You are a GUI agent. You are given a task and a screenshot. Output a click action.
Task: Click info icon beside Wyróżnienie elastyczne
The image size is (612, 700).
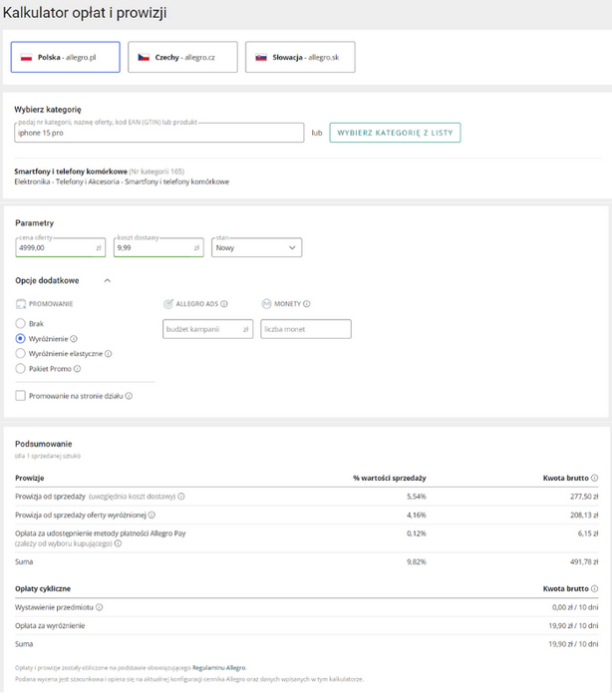(109, 354)
